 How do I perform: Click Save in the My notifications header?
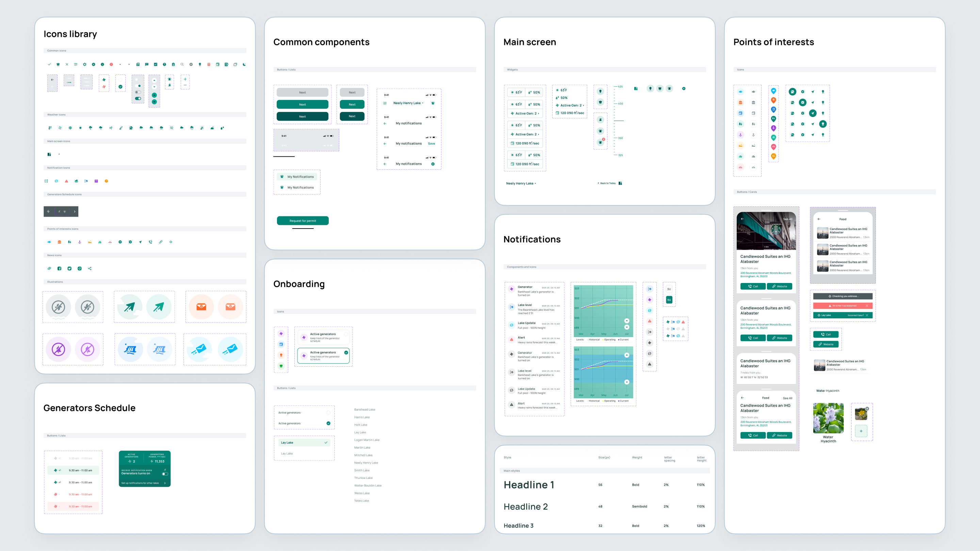click(431, 144)
